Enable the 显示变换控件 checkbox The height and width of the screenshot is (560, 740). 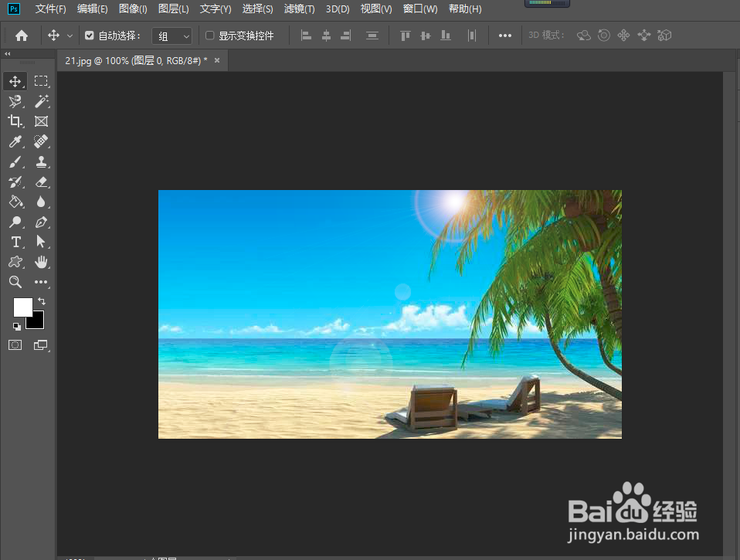pos(210,36)
